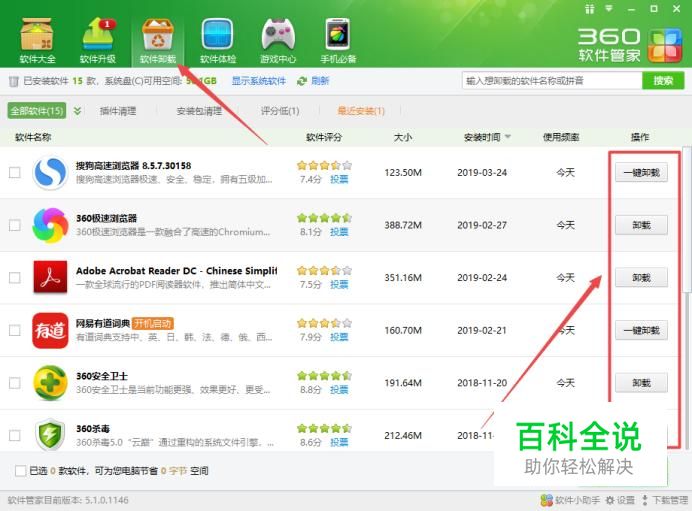Check the 网易有道词典 row checkbox
This screenshot has width=692, height=511.
coord(15,330)
